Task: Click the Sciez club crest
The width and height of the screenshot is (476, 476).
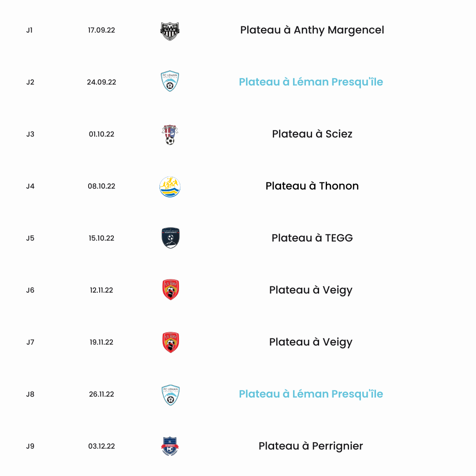Action: 170,134
